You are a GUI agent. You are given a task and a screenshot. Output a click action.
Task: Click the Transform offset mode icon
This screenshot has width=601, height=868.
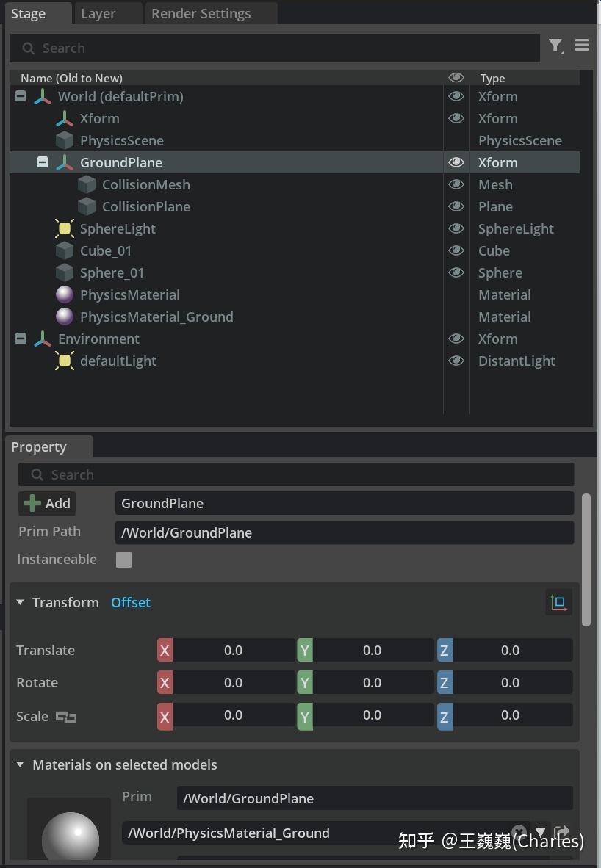point(559,602)
